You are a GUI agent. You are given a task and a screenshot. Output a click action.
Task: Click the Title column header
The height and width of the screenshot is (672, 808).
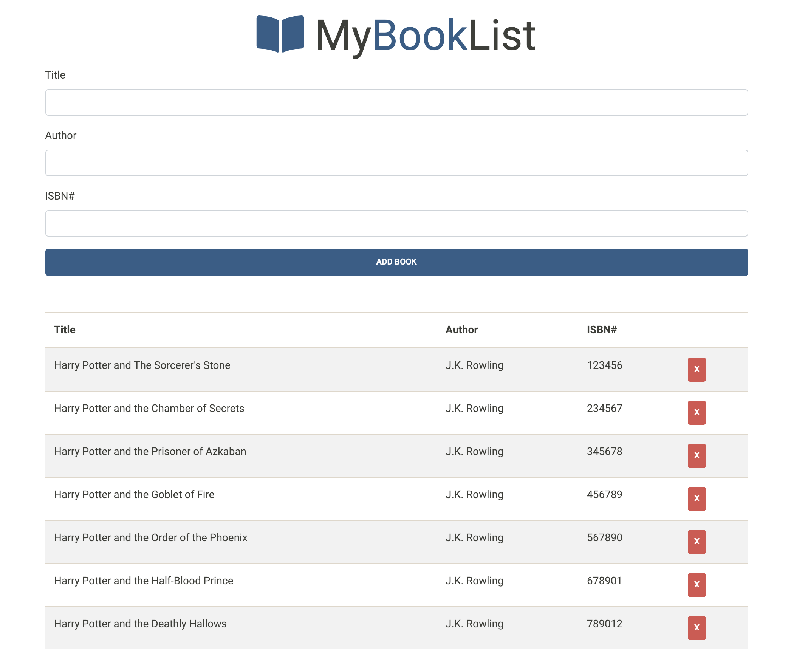(x=65, y=330)
